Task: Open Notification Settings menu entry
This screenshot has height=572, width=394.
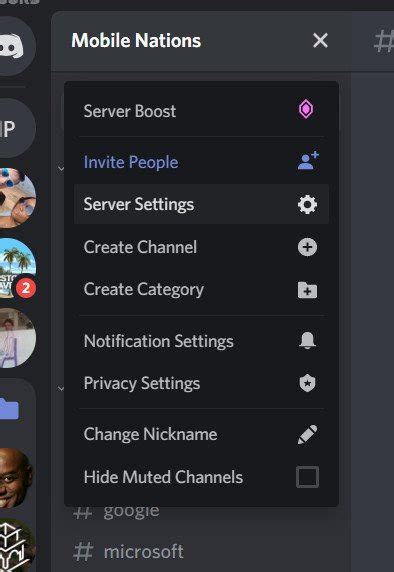Action: point(201,341)
